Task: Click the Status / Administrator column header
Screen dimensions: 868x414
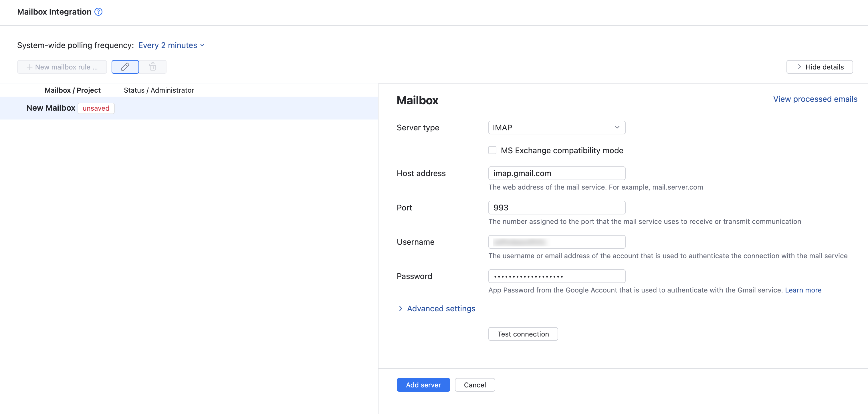Action: click(x=158, y=90)
